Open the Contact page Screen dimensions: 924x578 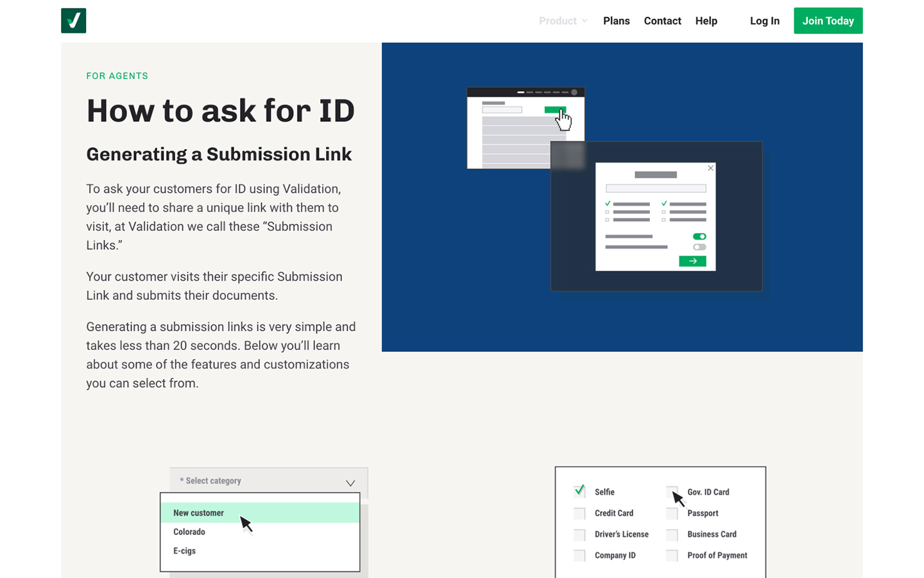[x=662, y=21]
